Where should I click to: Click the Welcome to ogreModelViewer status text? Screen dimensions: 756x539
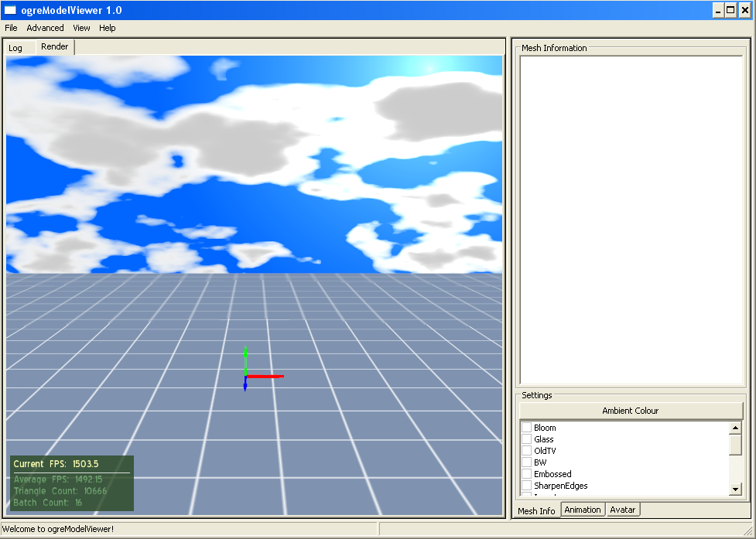coord(58,529)
